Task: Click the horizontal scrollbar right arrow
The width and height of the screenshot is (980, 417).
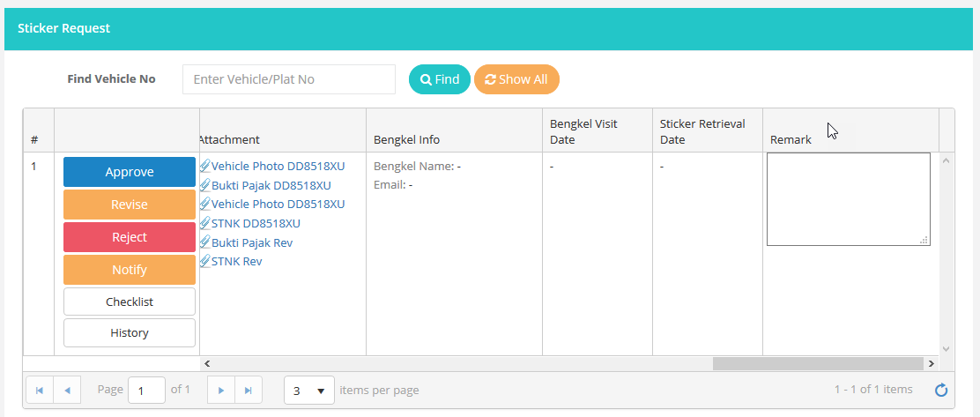Action: coord(931,363)
